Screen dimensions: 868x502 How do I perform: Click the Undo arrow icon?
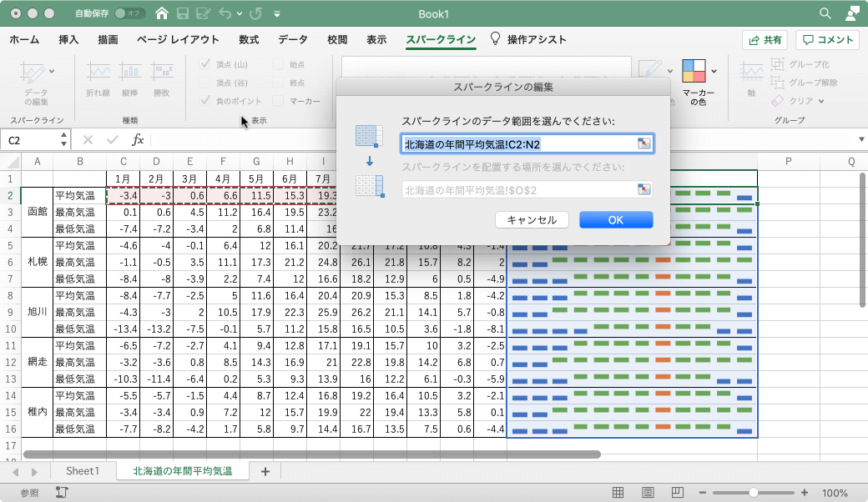point(225,13)
